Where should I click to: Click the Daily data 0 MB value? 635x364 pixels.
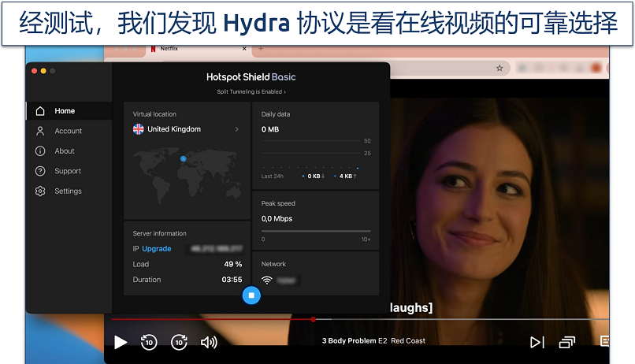point(270,129)
